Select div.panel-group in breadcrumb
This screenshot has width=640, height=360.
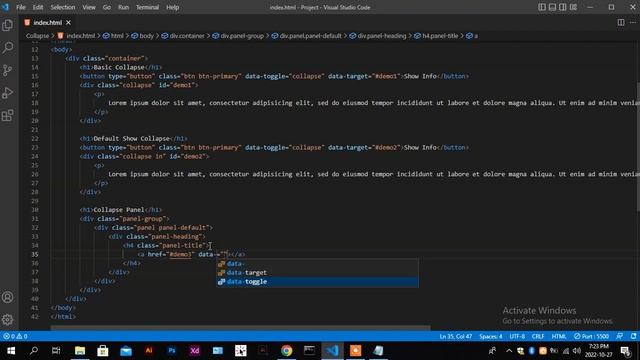tap(238, 36)
